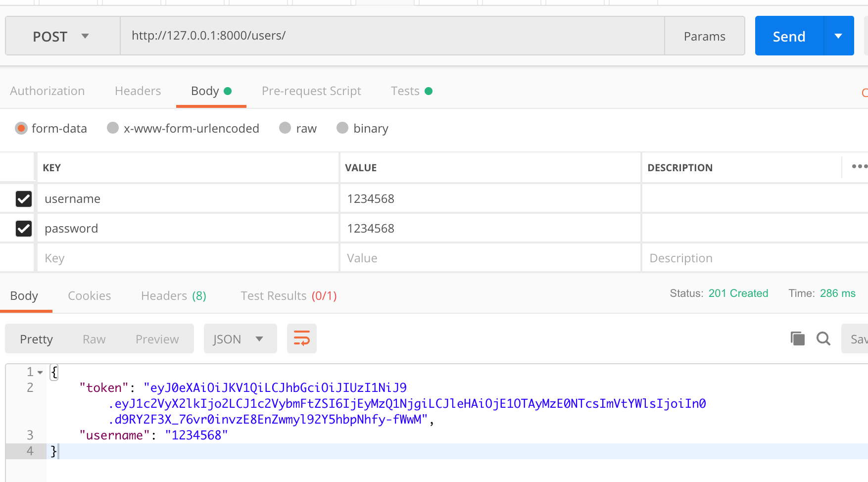The height and width of the screenshot is (482, 868).
Task: Toggle line wrapping in the response viewer
Action: (301, 338)
